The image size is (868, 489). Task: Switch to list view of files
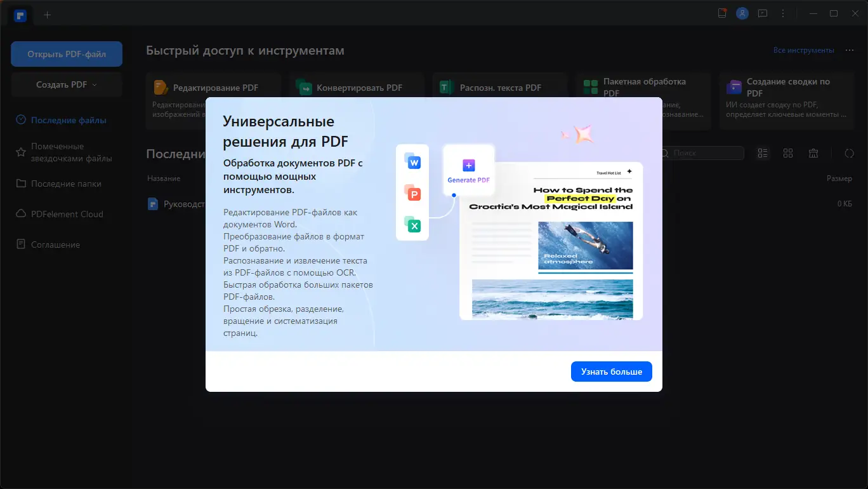click(x=763, y=153)
